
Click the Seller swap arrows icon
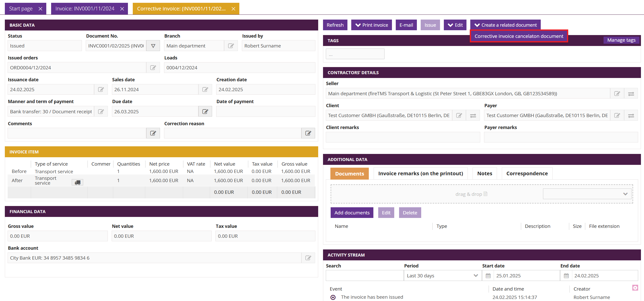[631, 94]
